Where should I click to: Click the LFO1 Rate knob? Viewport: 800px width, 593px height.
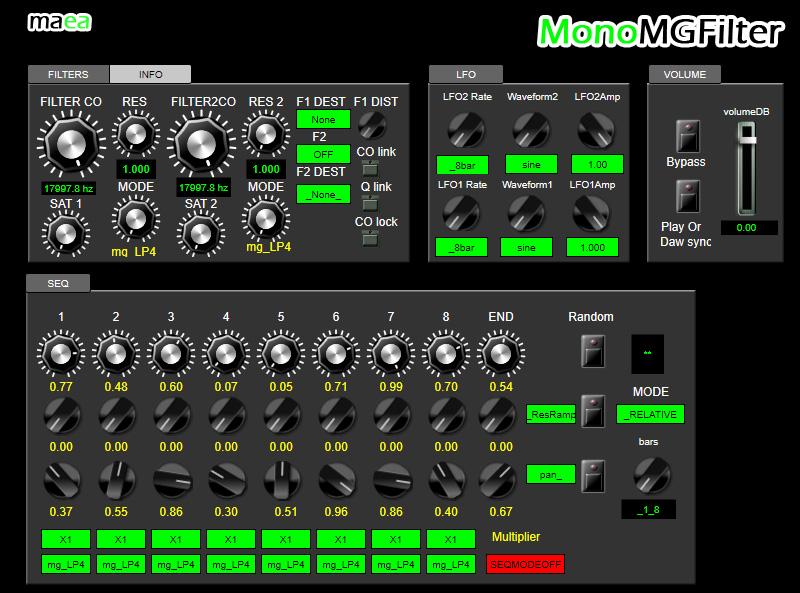pos(461,213)
